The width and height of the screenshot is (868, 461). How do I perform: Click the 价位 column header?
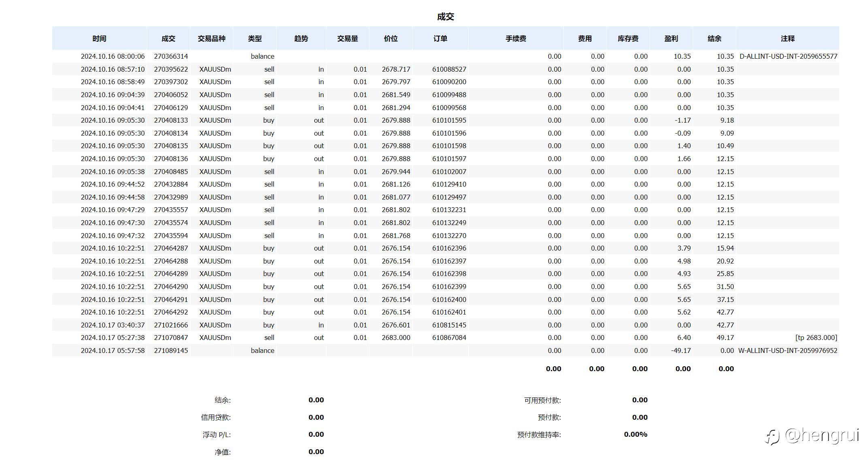391,38
